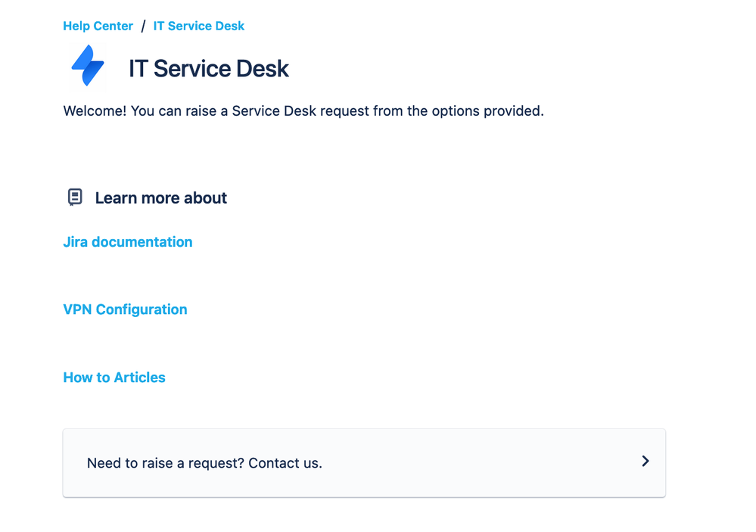Click the word 'Articles' in How to link
Viewport: 756px width, 532px height.
tap(140, 378)
